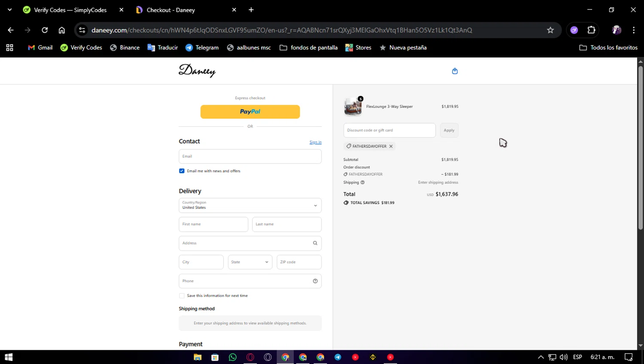This screenshot has height=364, width=644.
Task: Expand the Country/Region dropdown
Action: (250, 205)
